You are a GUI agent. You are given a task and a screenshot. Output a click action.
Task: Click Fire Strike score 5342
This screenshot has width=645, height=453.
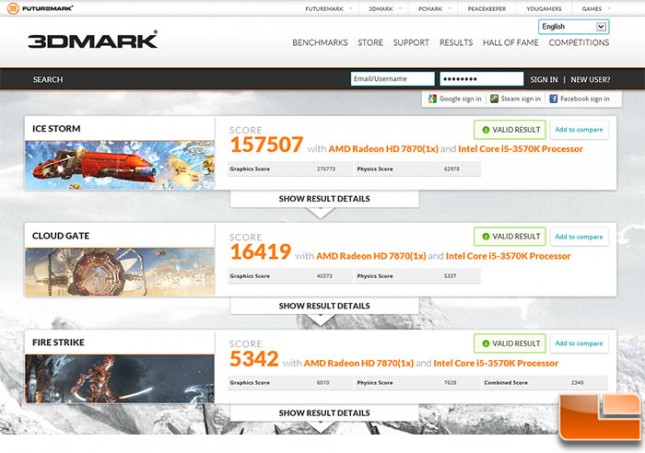(254, 359)
